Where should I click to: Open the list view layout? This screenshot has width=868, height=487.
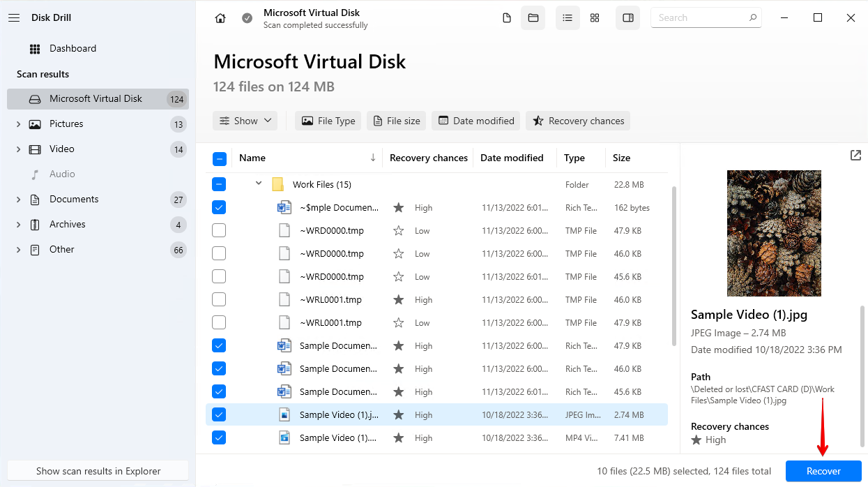(x=567, y=17)
